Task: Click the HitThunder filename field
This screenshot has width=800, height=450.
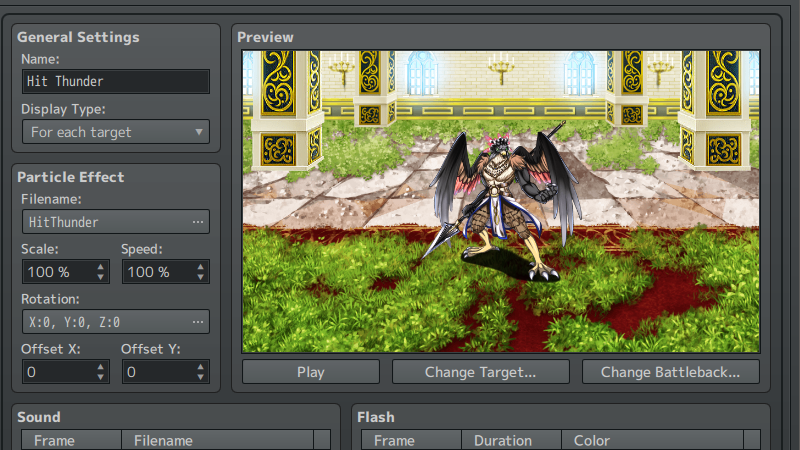Action: pyautogui.click(x=116, y=222)
